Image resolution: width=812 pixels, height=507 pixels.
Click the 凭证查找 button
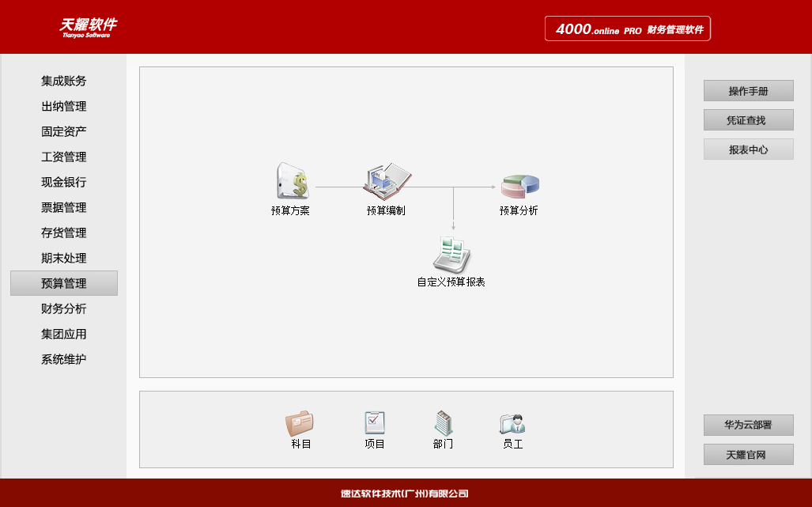[748, 120]
